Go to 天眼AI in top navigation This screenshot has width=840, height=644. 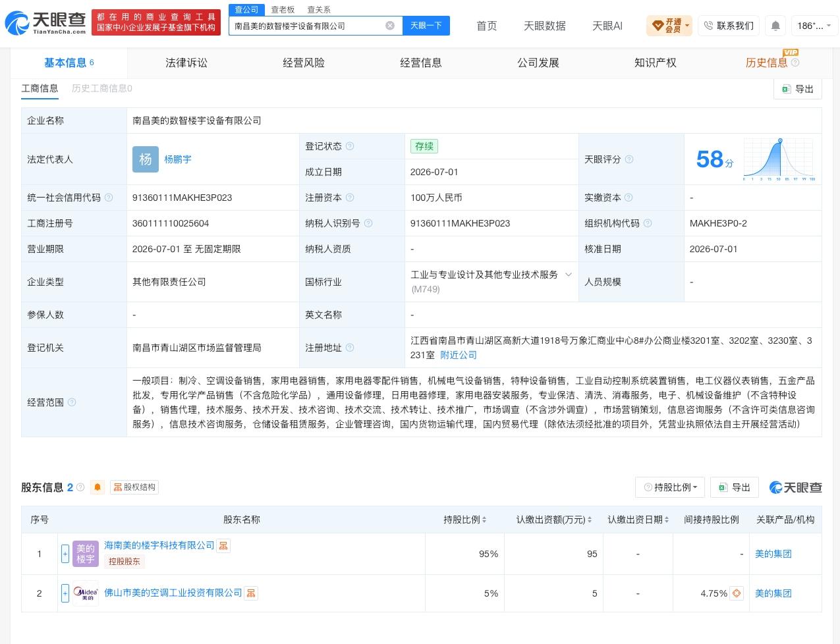607,26
